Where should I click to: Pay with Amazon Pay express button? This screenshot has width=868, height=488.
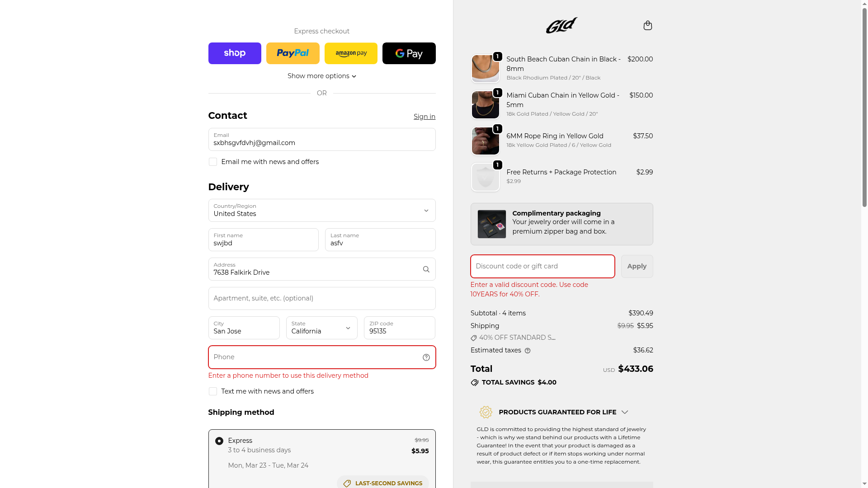tap(351, 53)
